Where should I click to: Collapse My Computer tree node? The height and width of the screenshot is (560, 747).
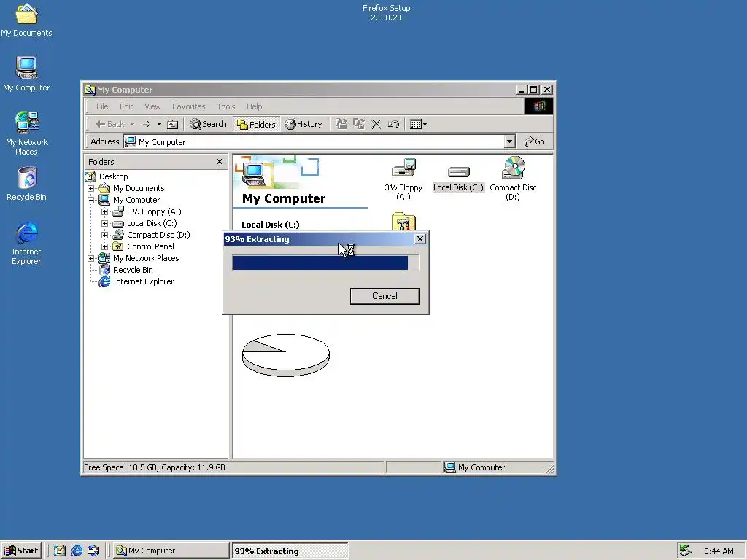click(x=91, y=200)
